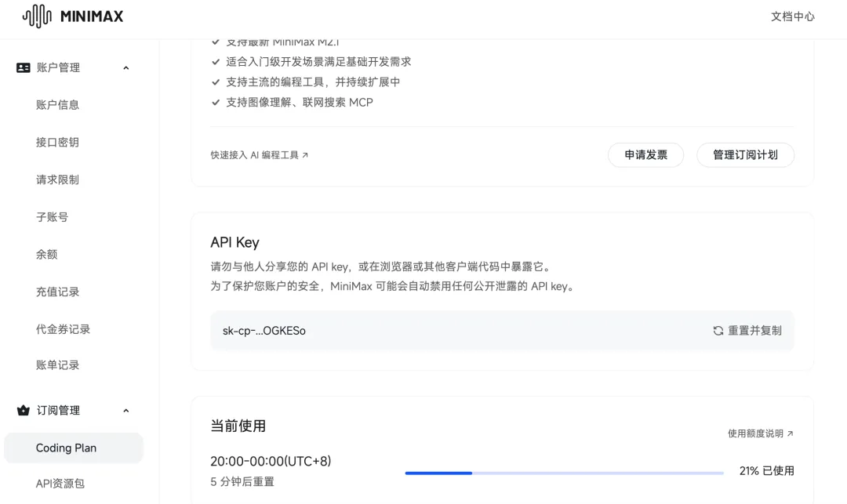This screenshot has height=504, width=847.
Task: Open 充值记录 in the sidebar
Action: click(x=58, y=292)
